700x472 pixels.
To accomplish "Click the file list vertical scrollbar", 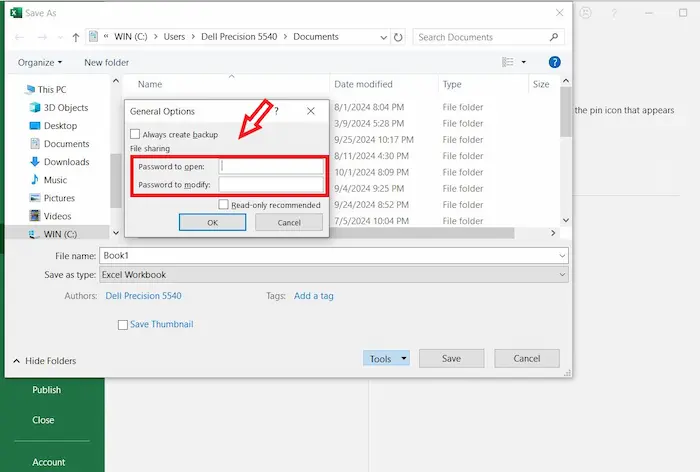I will pos(566,112).
